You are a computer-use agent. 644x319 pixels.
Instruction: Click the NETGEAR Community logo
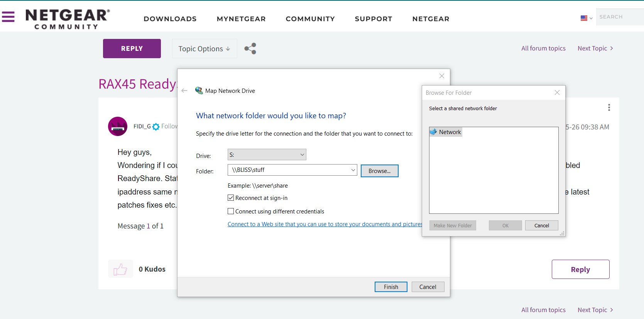coord(68,19)
